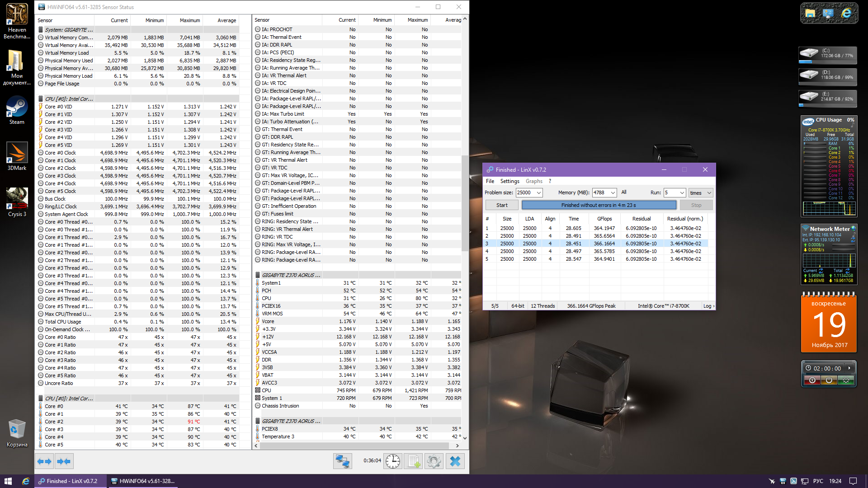The height and width of the screenshot is (488, 868).
Task: Expand the Memory (MiB) combo box
Action: click(613, 193)
